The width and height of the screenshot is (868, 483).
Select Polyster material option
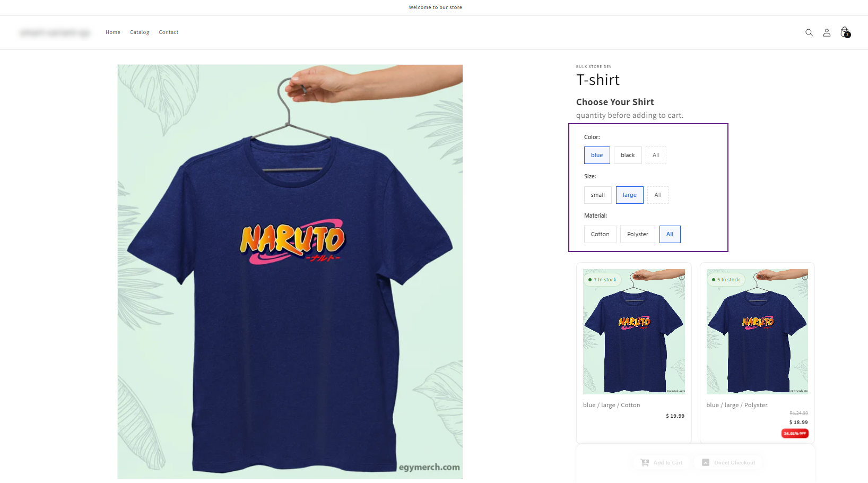pyautogui.click(x=638, y=234)
